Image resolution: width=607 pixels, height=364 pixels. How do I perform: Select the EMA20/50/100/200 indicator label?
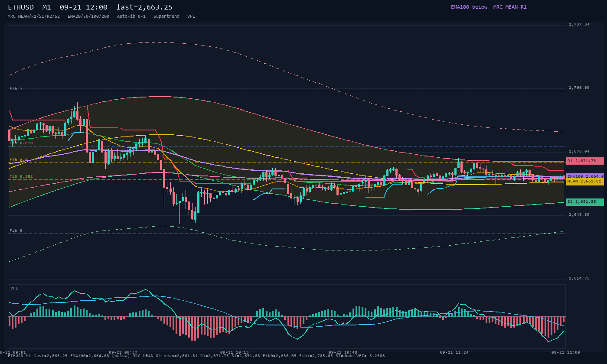[x=88, y=16]
